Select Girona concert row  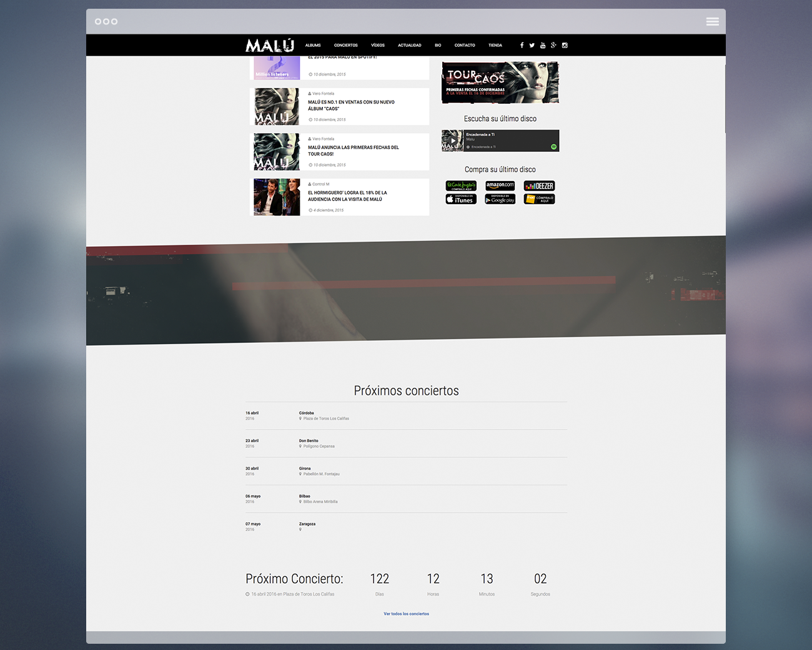click(406, 471)
